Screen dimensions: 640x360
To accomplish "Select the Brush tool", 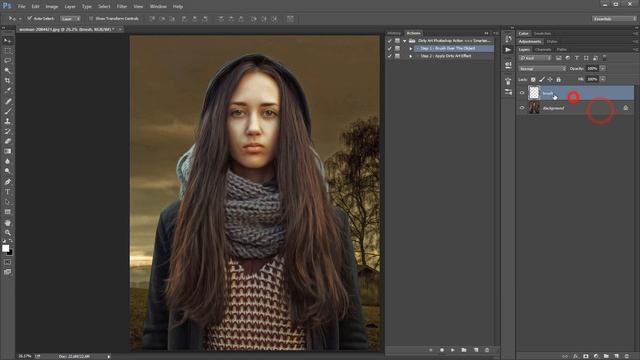I will pos(7,111).
